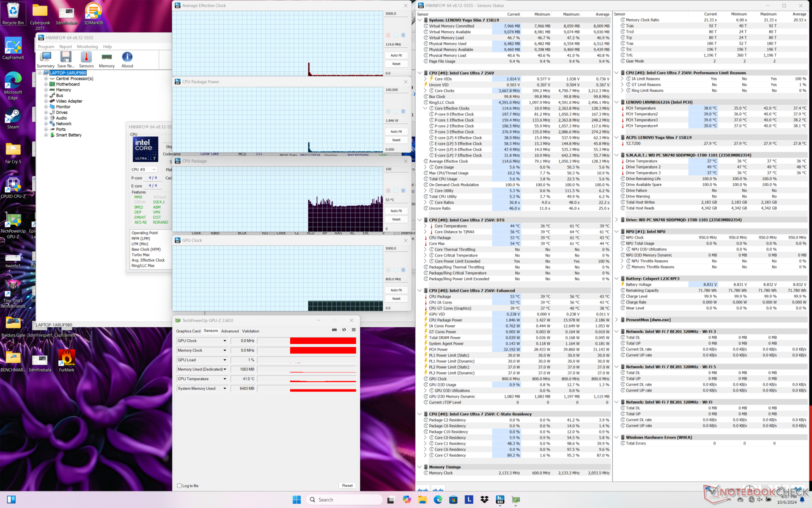The image size is (812, 508).
Task: Expand the Smart Battery tree node
Action: pos(46,135)
